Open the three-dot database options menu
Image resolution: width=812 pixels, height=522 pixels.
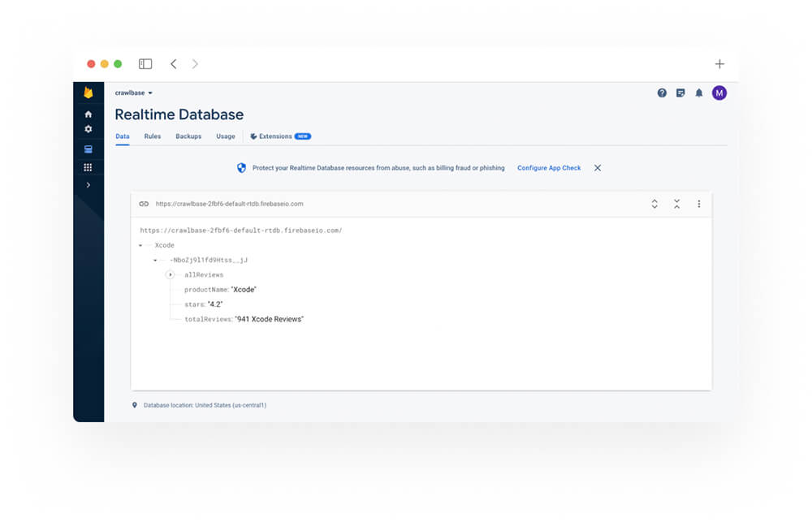699,205
